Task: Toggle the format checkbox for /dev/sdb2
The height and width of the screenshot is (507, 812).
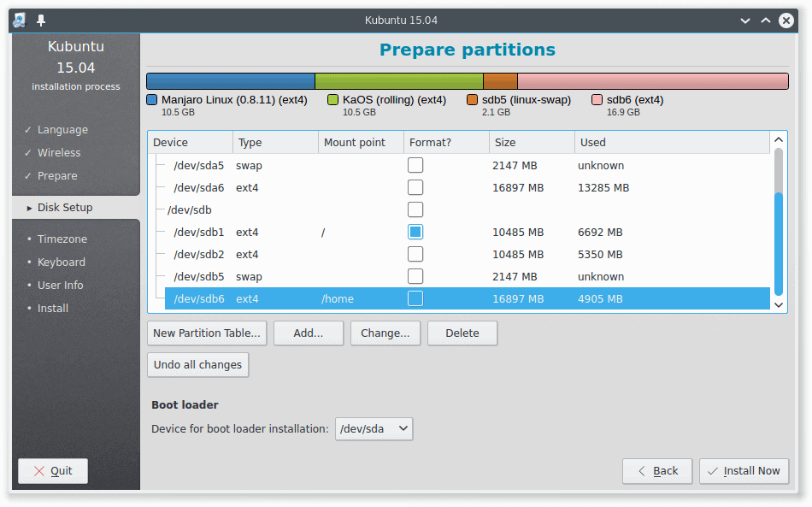Action: coord(415,254)
